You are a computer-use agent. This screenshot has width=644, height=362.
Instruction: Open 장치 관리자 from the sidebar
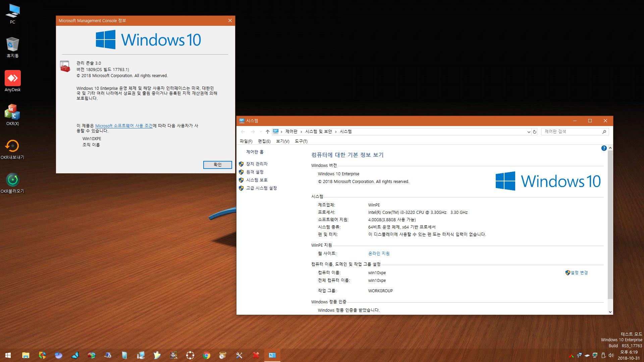pos(257,164)
